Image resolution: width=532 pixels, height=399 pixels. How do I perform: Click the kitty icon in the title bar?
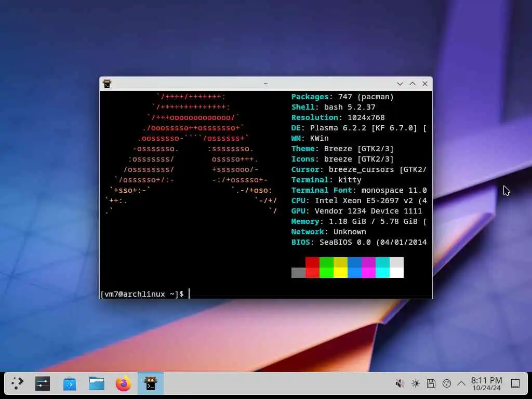[x=107, y=84]
